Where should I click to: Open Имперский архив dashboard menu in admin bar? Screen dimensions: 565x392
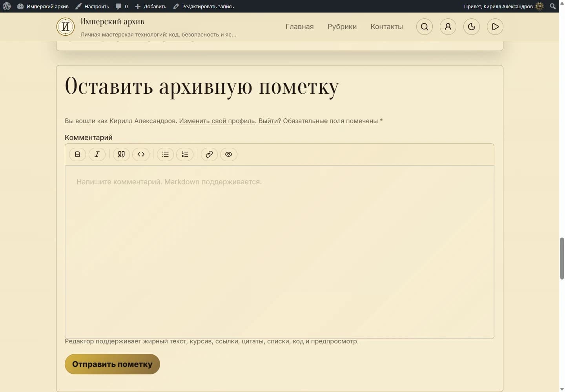(43, 6)
